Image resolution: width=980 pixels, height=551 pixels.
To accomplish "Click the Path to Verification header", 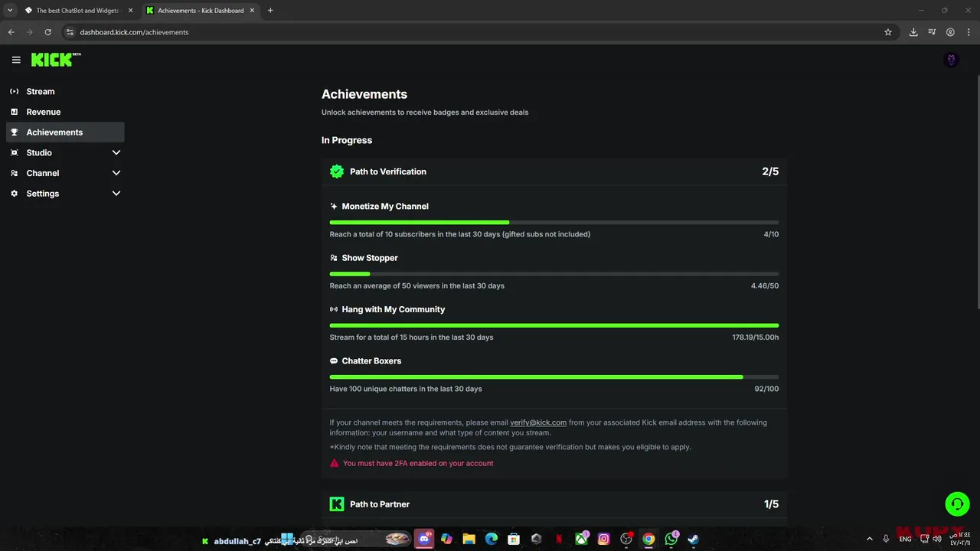I will pos(554,171).
